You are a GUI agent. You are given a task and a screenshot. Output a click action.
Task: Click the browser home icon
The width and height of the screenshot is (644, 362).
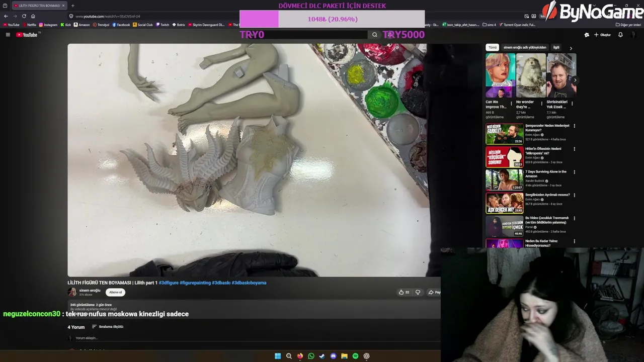33,16
